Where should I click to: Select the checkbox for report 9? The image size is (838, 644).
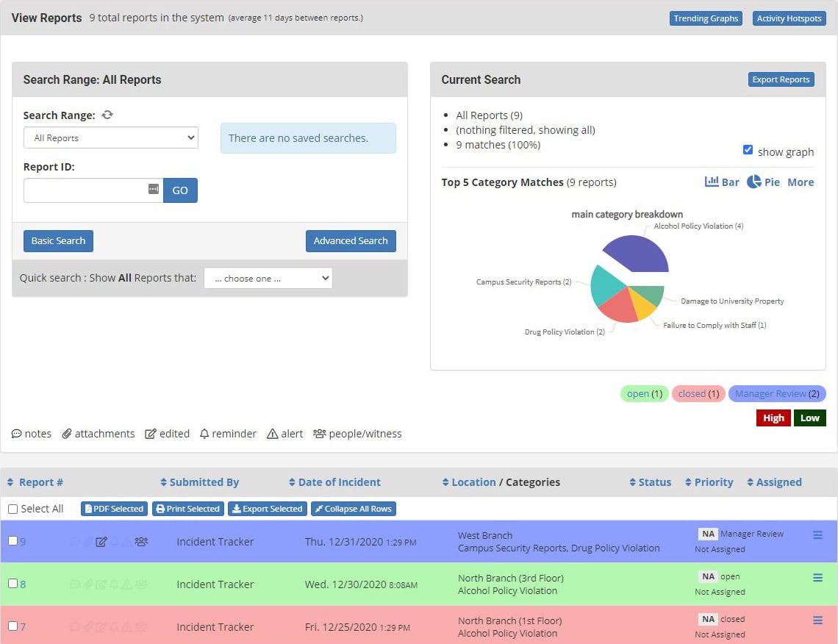pos(12,541)
